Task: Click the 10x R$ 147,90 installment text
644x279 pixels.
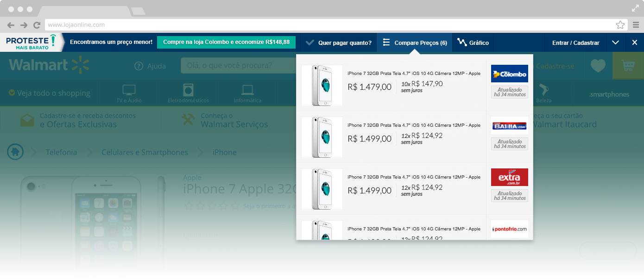Action: 422,84
